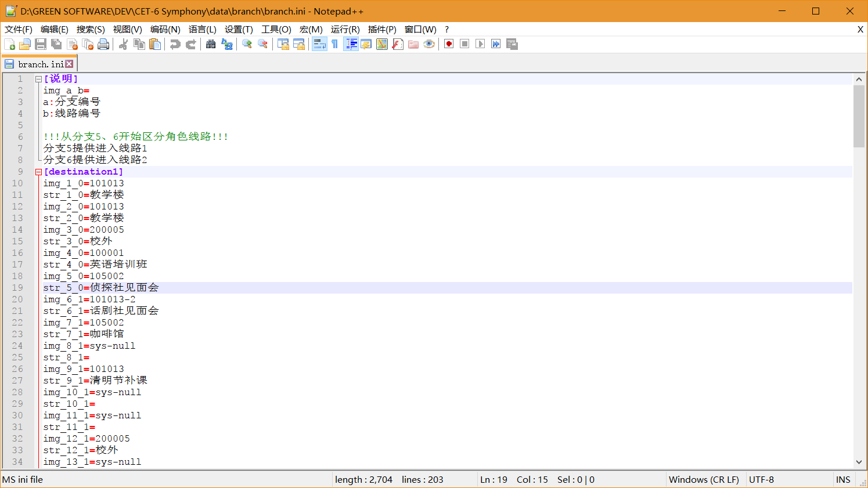
Task: Collapse the [说明] section fold marker
Action: point(38,79)
